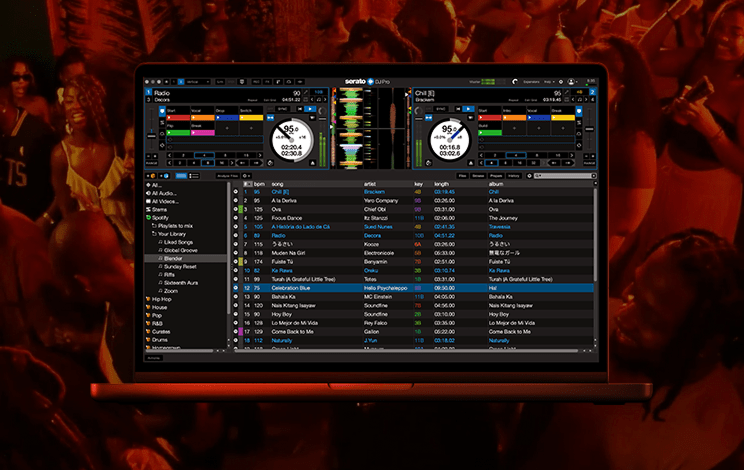
Task: Click the Chill deck virtual platter
Action: (449, 140)
